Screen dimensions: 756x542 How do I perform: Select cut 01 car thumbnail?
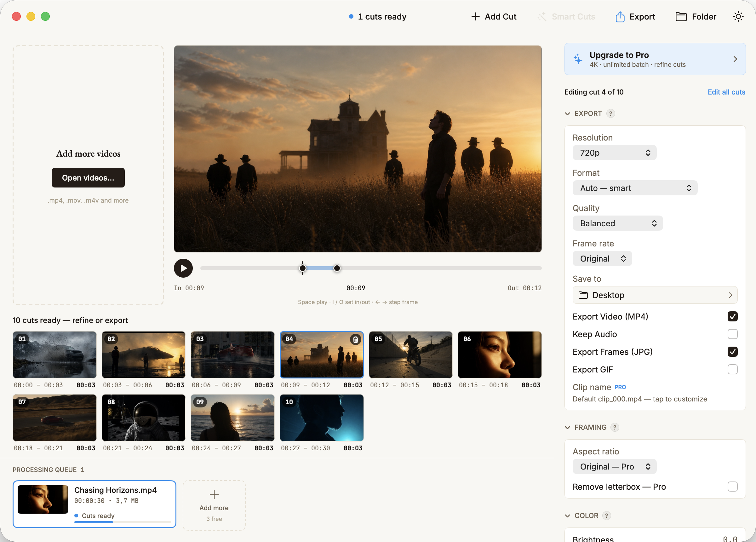(x=55, y=355)
